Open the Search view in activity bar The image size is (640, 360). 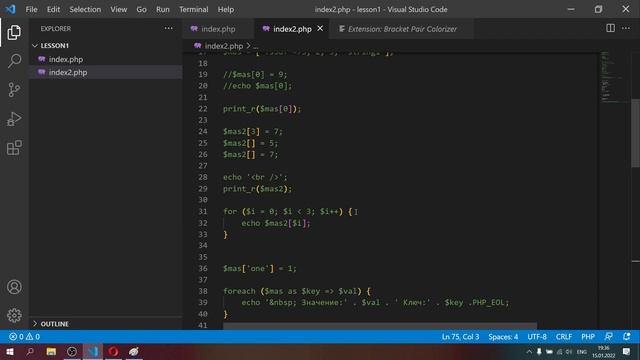[14, 61]
